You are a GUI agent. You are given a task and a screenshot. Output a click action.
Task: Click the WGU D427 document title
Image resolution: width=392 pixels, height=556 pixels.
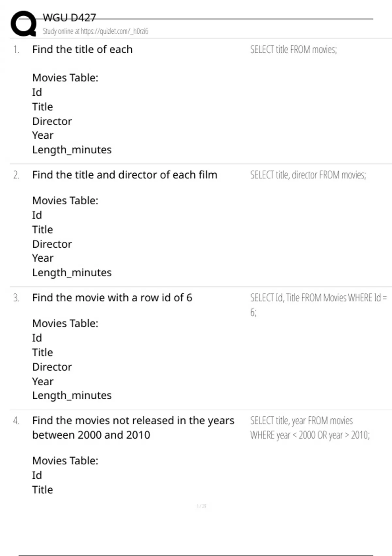point(69,17)
